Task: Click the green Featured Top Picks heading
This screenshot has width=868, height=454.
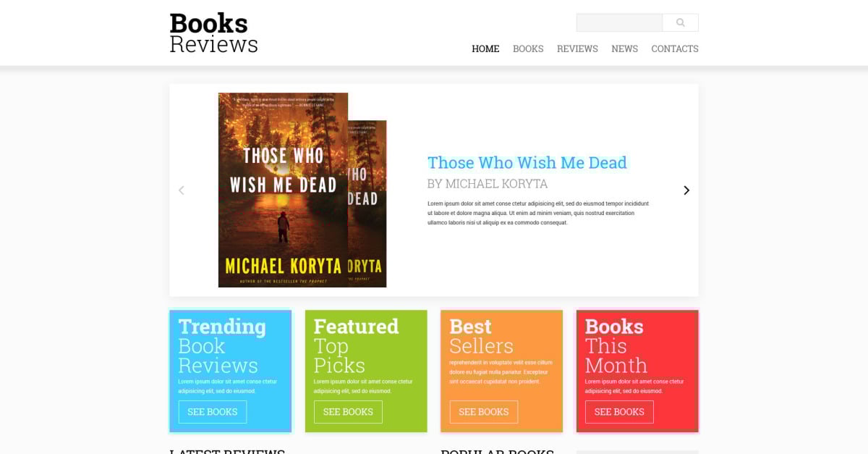Action: coord(356,345)
